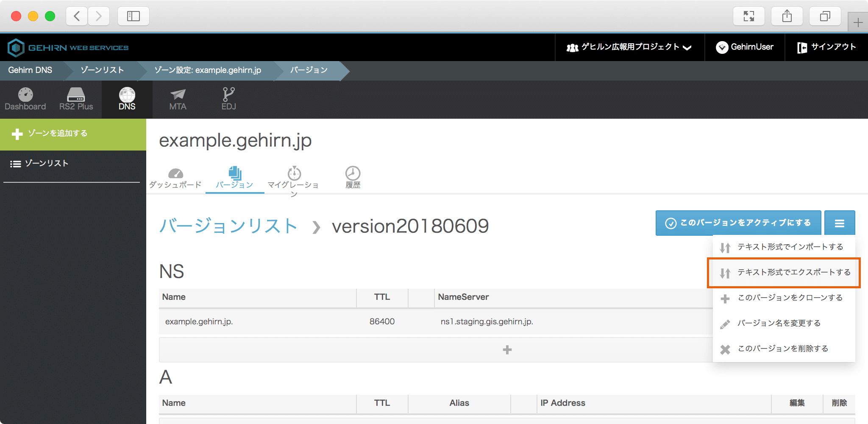The image size is (868, 424).
Task: Select テキスト形式でエクスポートする from menu
Action: coord(785,273)
